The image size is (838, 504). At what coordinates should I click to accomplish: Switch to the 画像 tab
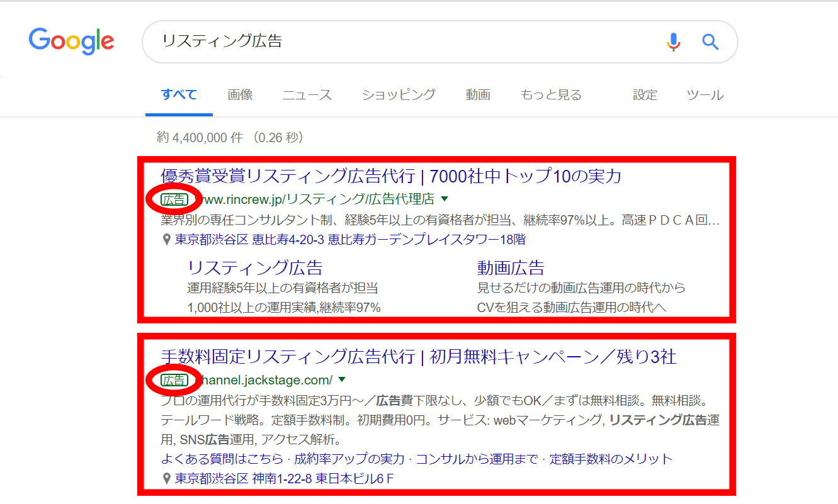240,95
